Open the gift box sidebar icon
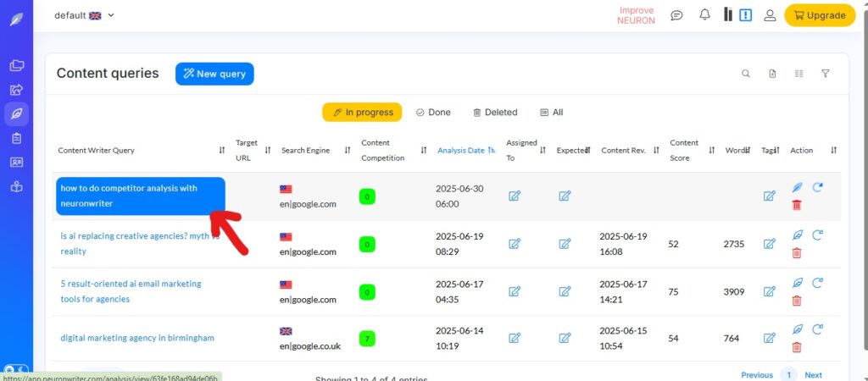The height and width of the screenshot is (381, 868). [17, 187]
